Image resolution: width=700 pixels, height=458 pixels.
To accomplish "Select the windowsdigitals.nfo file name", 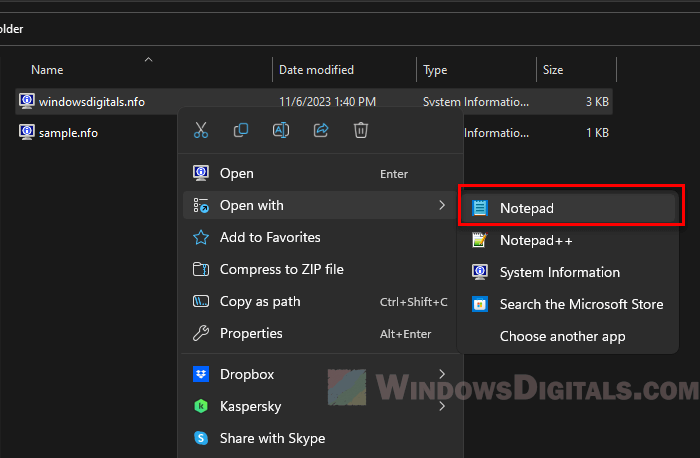I will (92, 102).
